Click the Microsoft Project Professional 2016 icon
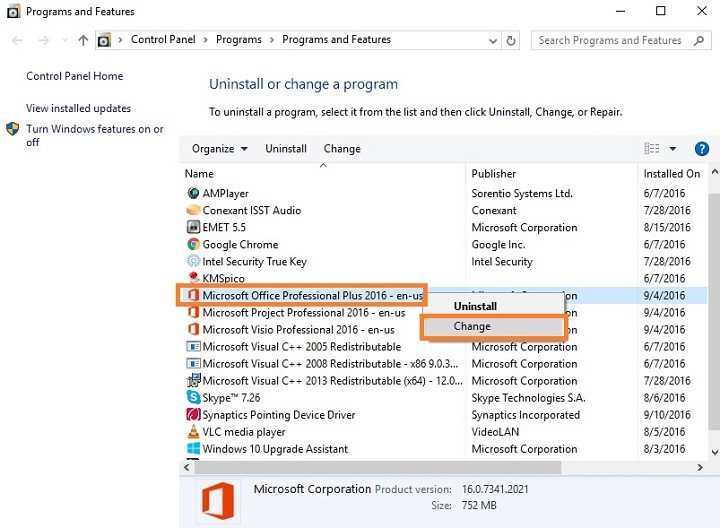 [193, 313]
